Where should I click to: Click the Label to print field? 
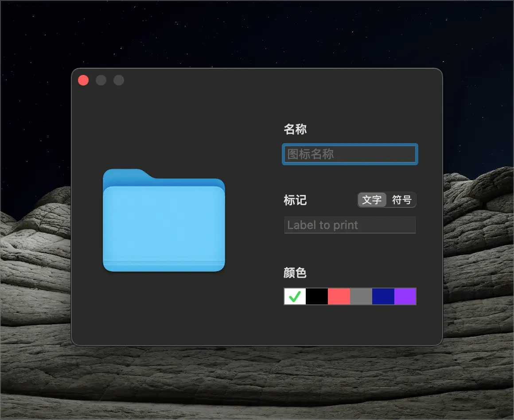pos(350,225)
